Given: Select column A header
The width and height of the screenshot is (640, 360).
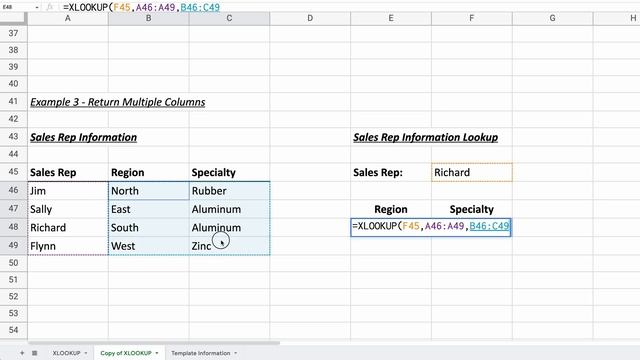Looking at the screenshot, I should [68, 18].
